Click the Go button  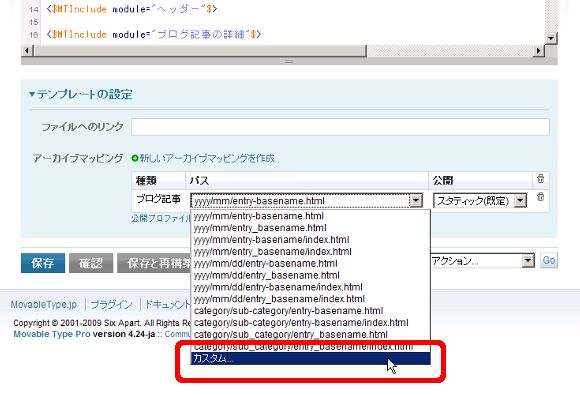549,261
